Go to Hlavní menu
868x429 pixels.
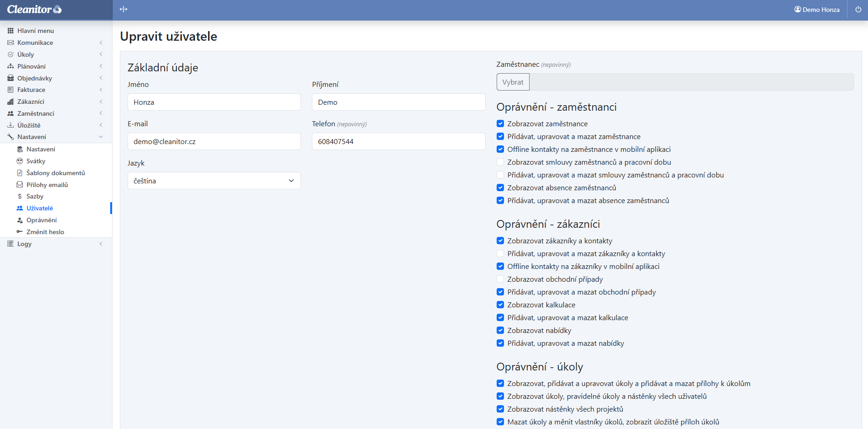[x=35, y=31]
